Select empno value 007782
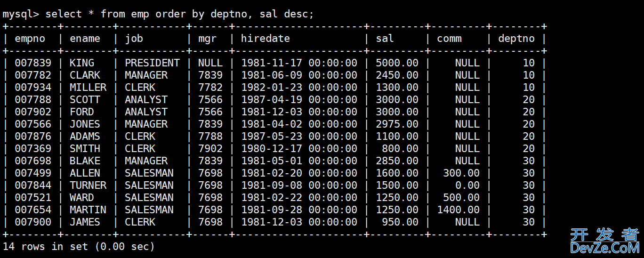Screen dimensions: 644x258 click(33, 75)
